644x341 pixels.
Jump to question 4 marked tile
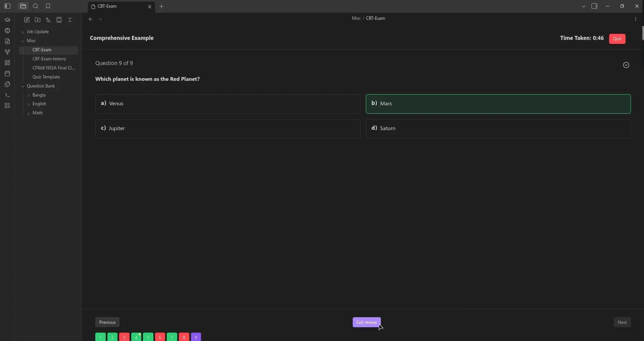136,337
